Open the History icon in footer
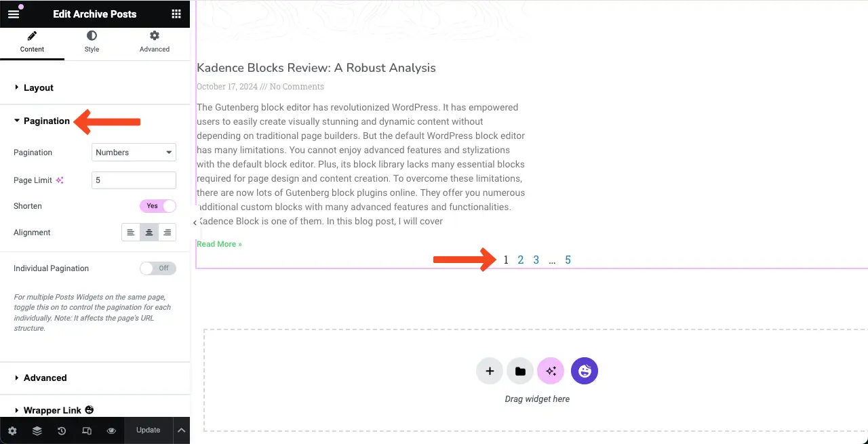This screenshot has height=444, width=868. click(62, 430)
